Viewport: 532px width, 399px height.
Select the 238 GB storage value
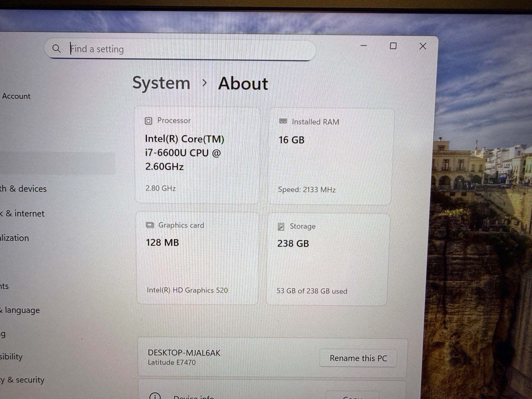point(293,243)
